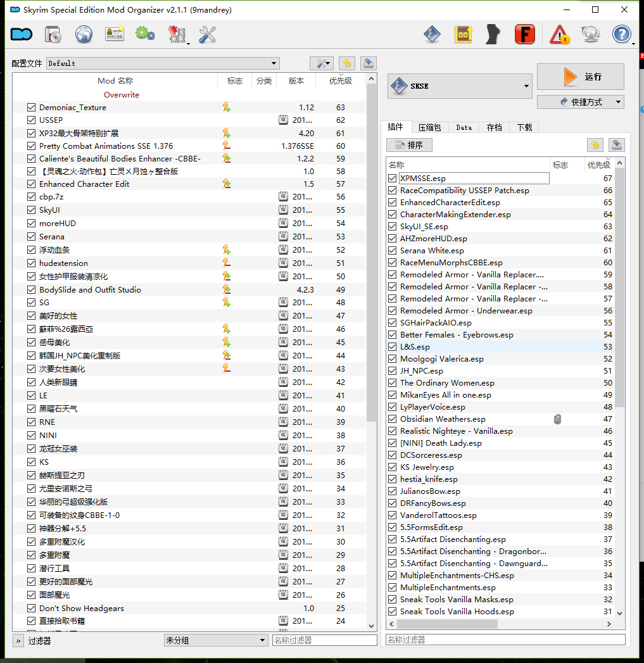The width and height of the screenshot is (644, 663).
Task: Toggle XPMSSE.esp plugin checkbox
Action: coord(393,179)
